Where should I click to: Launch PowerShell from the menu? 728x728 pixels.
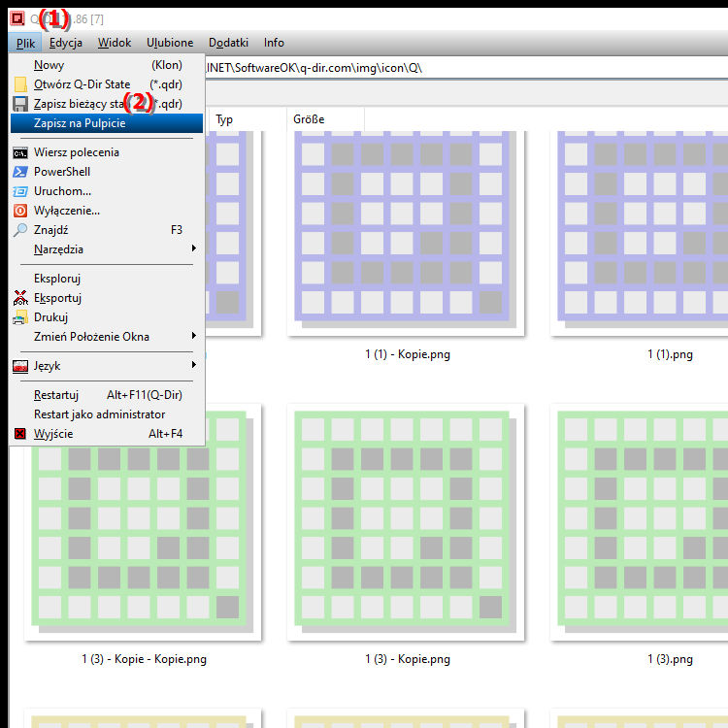tap(107, 172)
